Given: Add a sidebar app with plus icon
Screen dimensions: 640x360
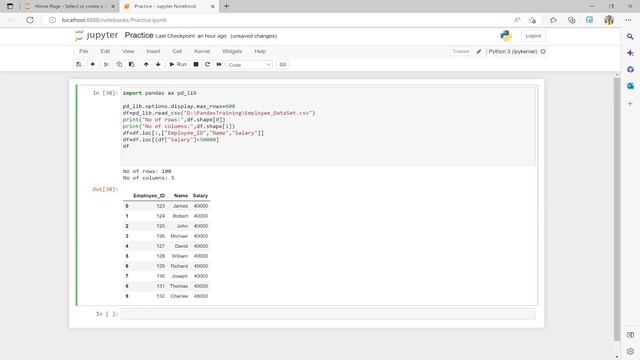Looking at the screenshot, I should (630, 104).
